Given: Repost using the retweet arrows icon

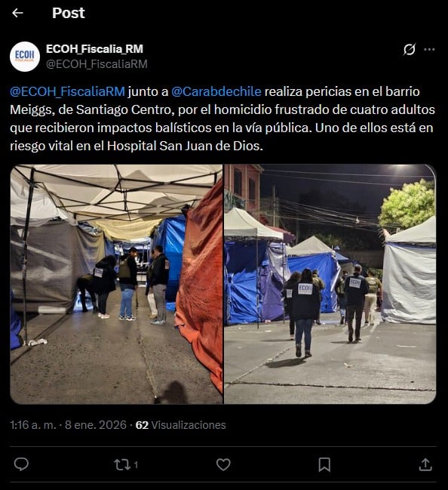Looking at the screenshot, I should [122, 464].
